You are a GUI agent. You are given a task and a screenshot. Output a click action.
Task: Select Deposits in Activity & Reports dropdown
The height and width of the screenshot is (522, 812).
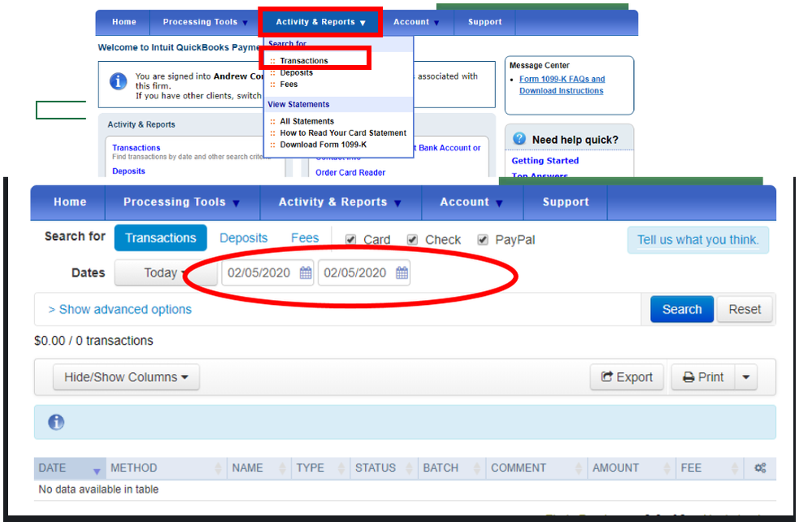tap(296, 72)
